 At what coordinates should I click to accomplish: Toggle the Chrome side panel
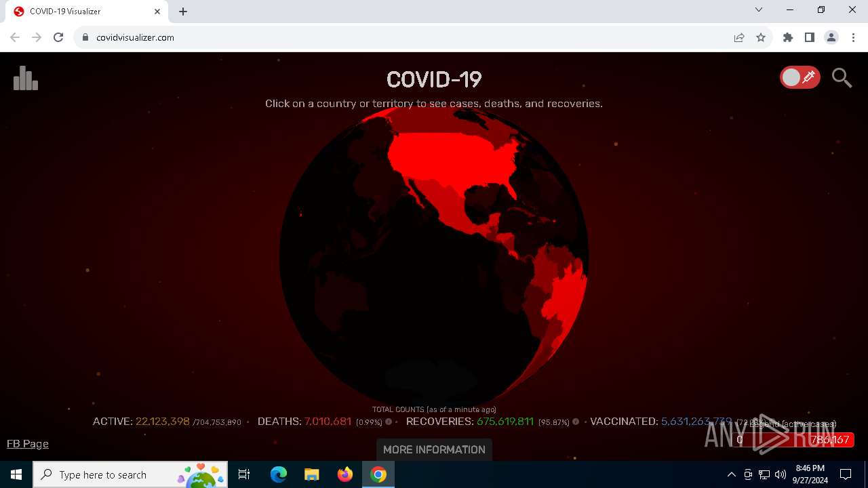810,37
